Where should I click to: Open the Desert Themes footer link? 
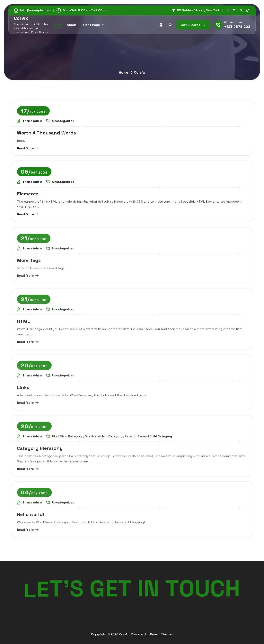pyautogui.click(x=161, y=634)
